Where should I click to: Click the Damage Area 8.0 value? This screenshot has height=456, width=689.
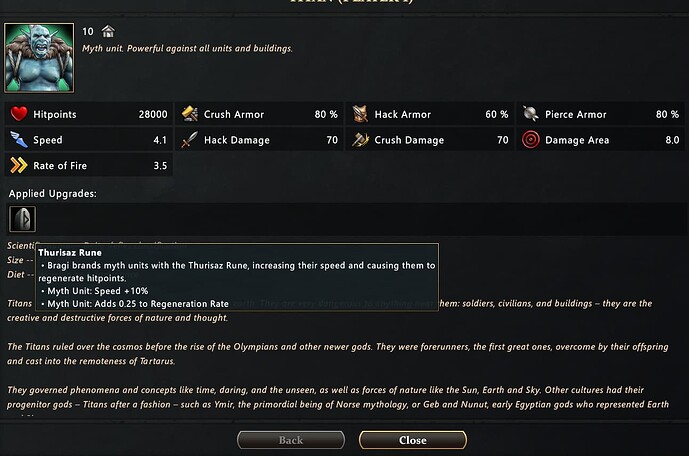[x=672, y=140]
